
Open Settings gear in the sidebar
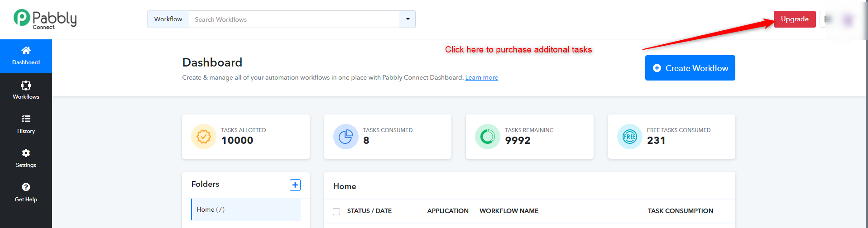pyautogui.click(x=26, y=153)
